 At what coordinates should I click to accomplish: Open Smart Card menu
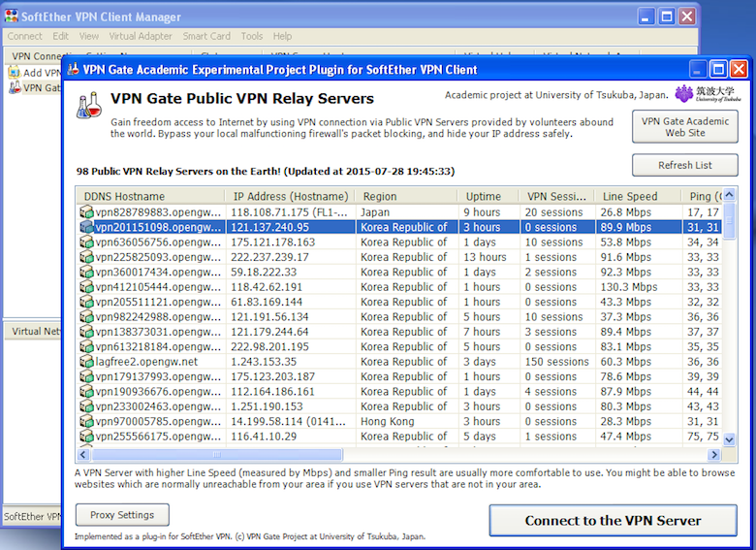(206, 36)
